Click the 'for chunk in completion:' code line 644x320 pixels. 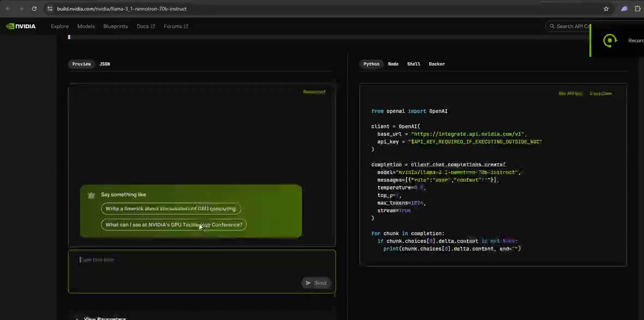click(x=408, y=233)
